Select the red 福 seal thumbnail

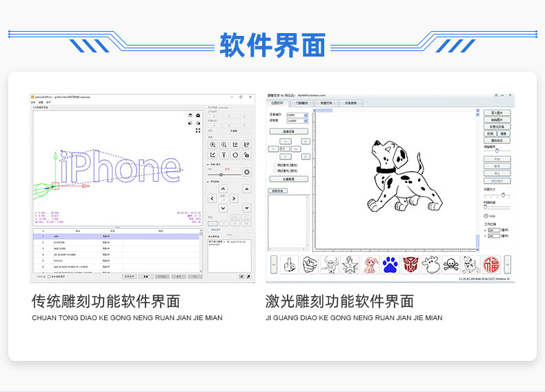click(492, 265)
